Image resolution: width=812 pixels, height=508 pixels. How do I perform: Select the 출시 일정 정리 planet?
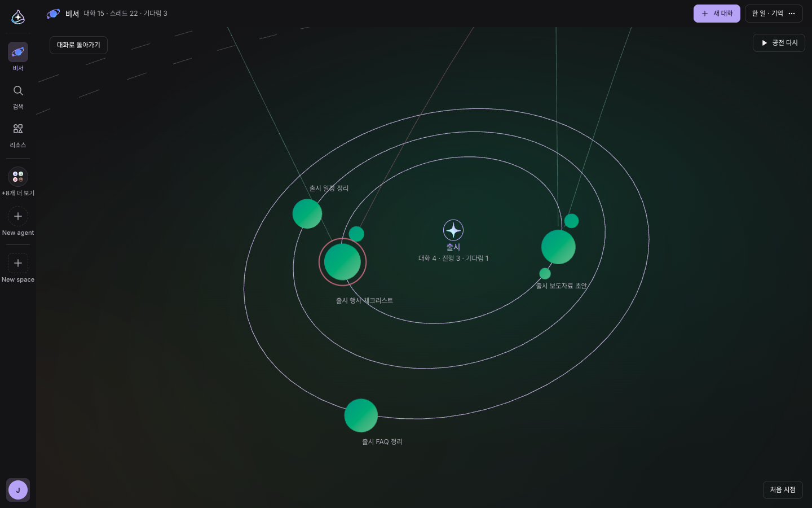[307, 214]
